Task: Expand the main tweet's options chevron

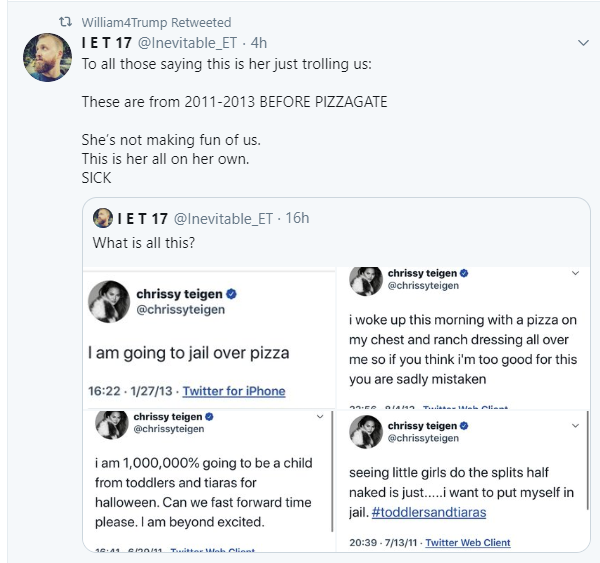Action: pyautogui.click(x=584, y=43)
